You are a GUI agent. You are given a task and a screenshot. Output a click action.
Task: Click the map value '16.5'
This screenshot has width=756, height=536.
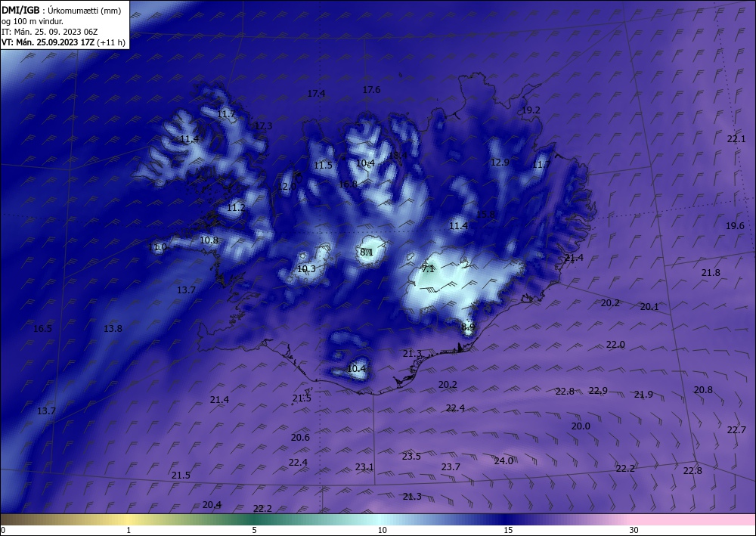(42, 329)
